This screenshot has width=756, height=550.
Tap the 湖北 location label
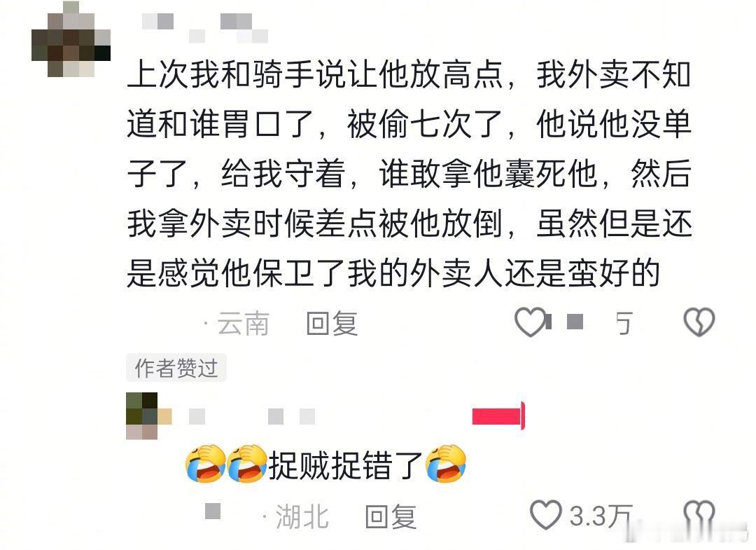[x=302, y=516]
